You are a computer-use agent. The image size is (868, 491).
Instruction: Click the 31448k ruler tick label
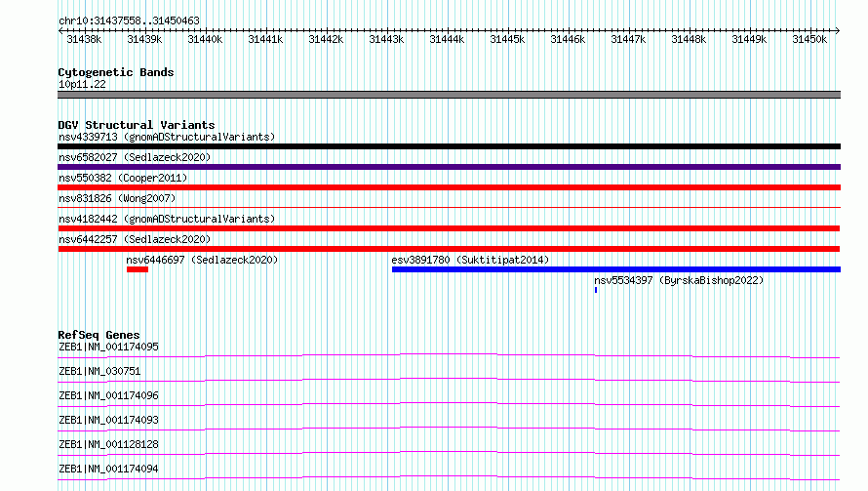pos(689,40)
